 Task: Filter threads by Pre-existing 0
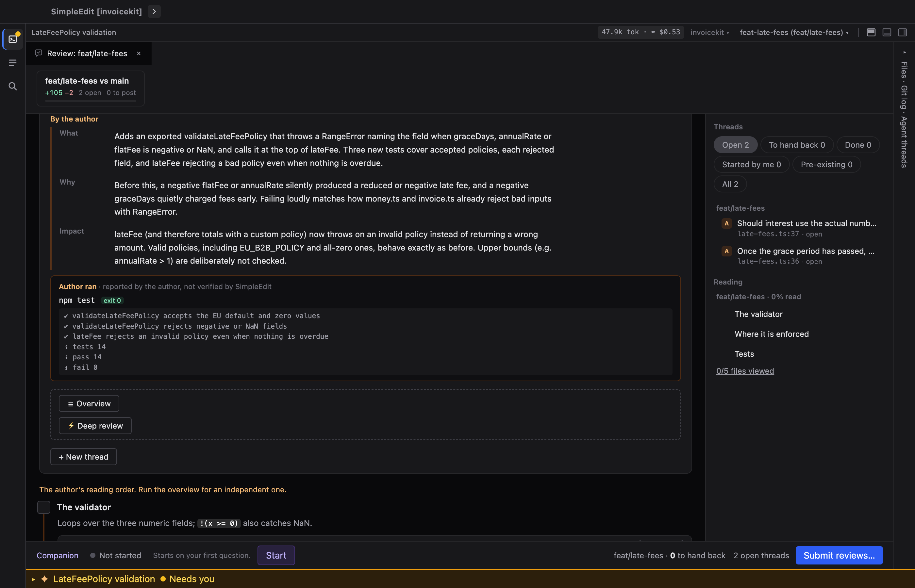tap(826, 164)
